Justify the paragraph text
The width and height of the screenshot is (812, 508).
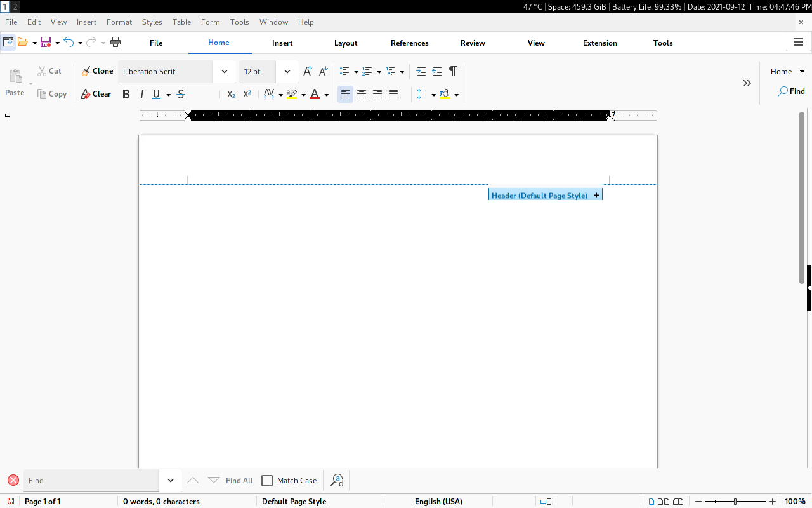pyautogui.click(x=393, y=95)
